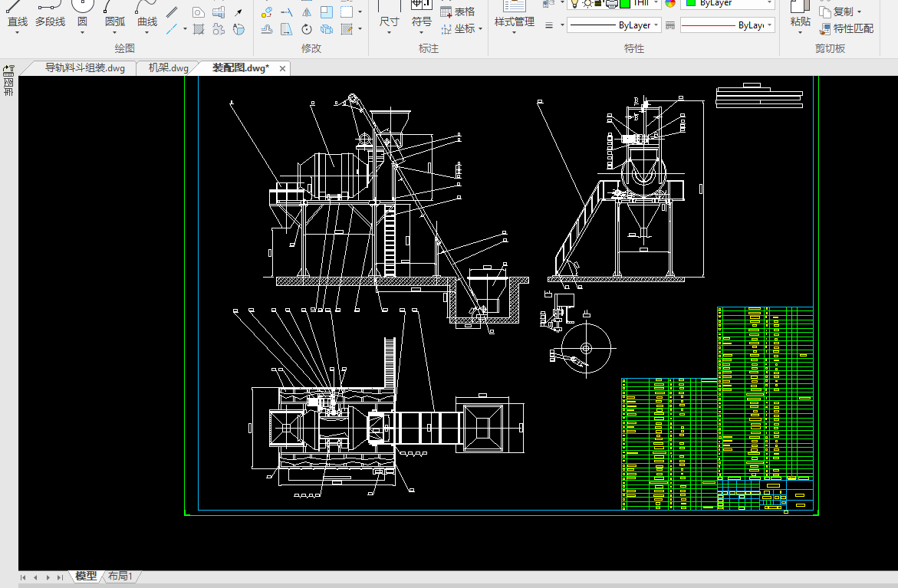Screen dimensions: 898x588
Task: Open the color ByLayer dropdown
Action: point(727,4)
